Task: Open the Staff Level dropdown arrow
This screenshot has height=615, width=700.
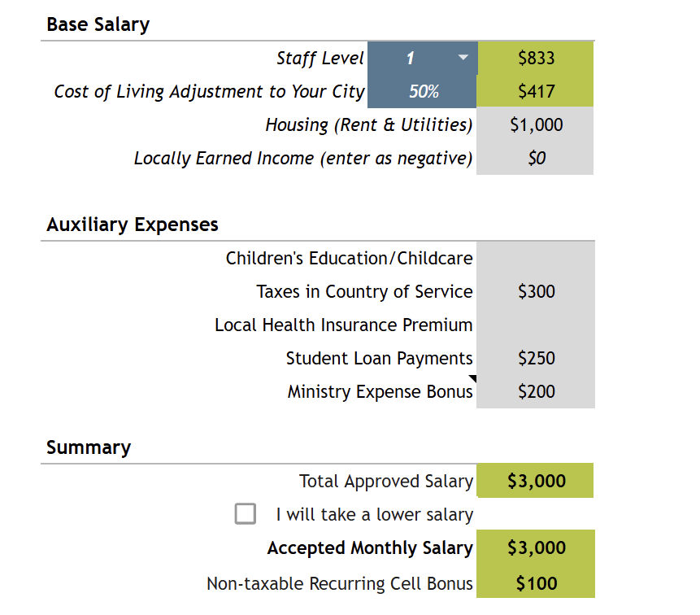Action: (463, 58)
